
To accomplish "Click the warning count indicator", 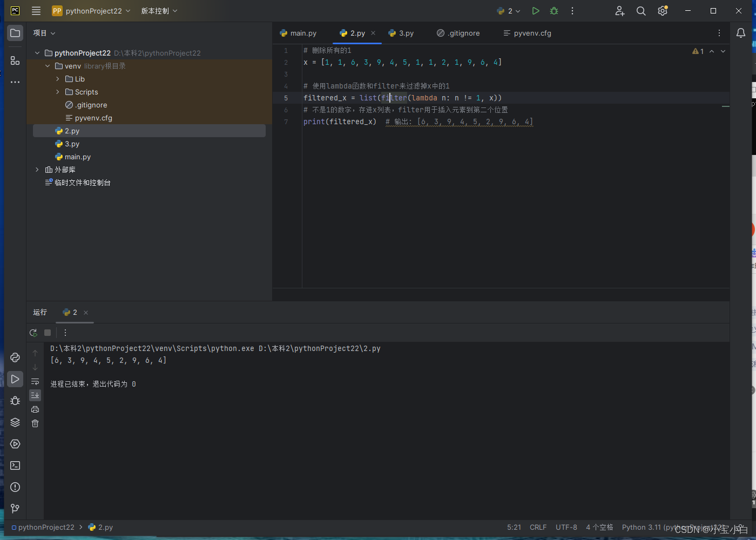I will coord(698,51).
